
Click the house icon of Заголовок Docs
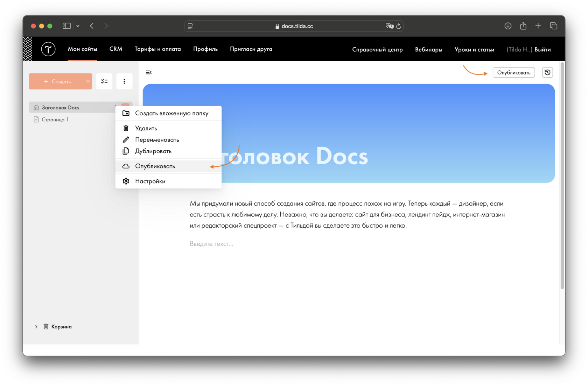pos(36,107)
